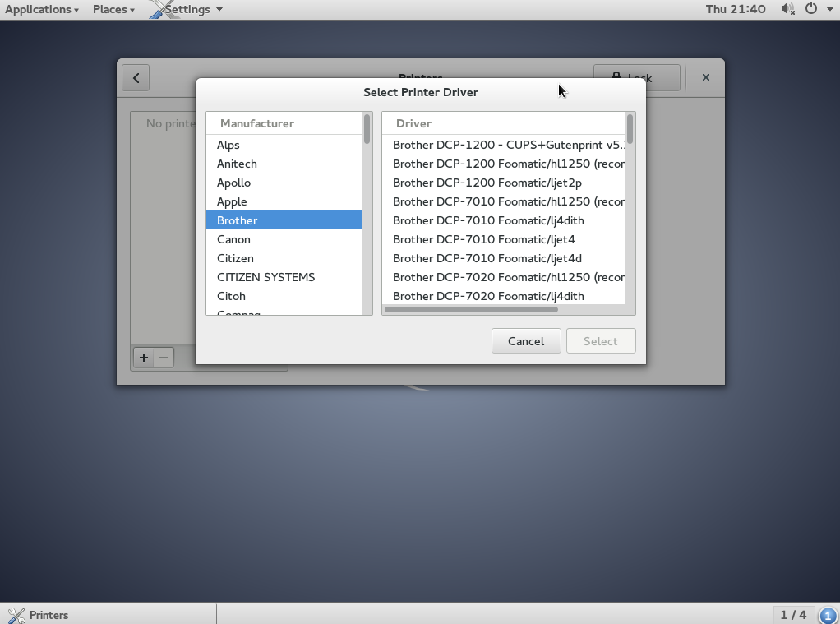This screenshot has width=840, height=624.
Task: Open the power menu icon
Action: tap(811, 8)
